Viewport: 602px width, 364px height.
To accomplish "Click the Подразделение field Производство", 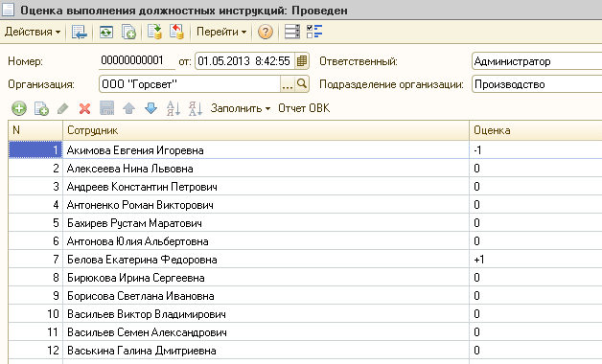I will point(537,84).
